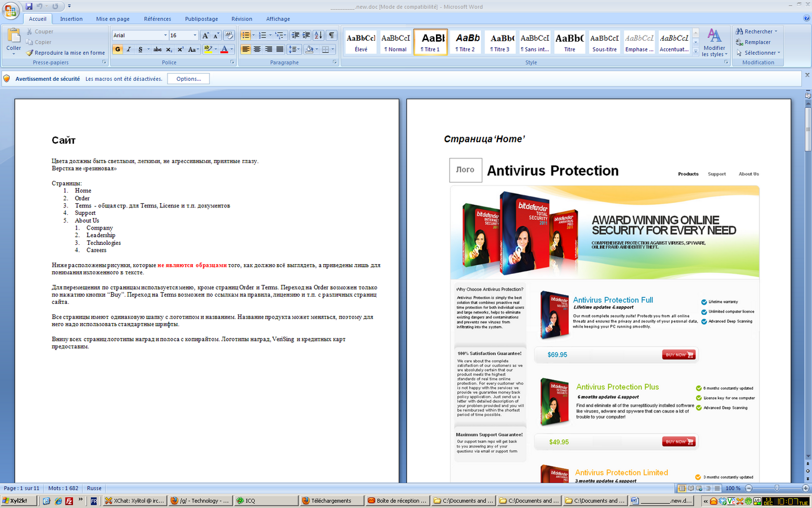Decrease font size with the shrink font icon

216,35
